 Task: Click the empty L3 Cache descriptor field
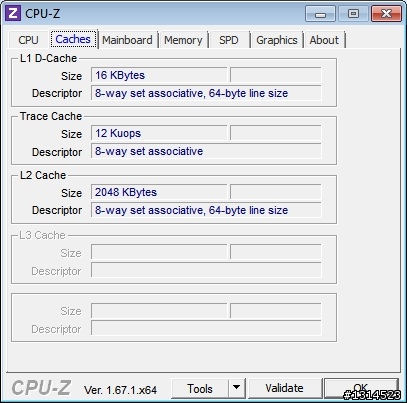pos(206,270)
